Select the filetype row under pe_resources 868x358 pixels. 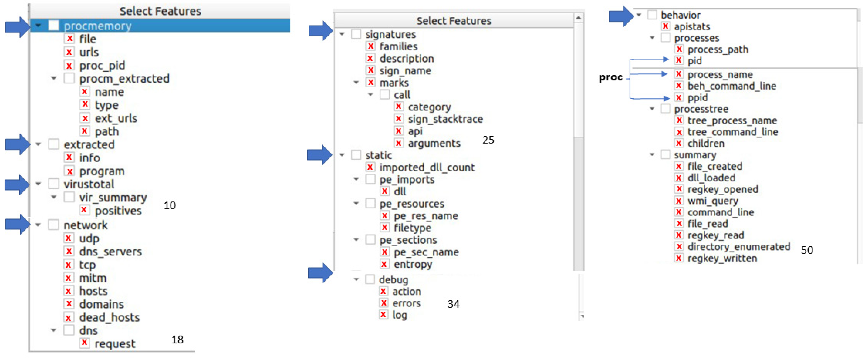pos(412,228)
